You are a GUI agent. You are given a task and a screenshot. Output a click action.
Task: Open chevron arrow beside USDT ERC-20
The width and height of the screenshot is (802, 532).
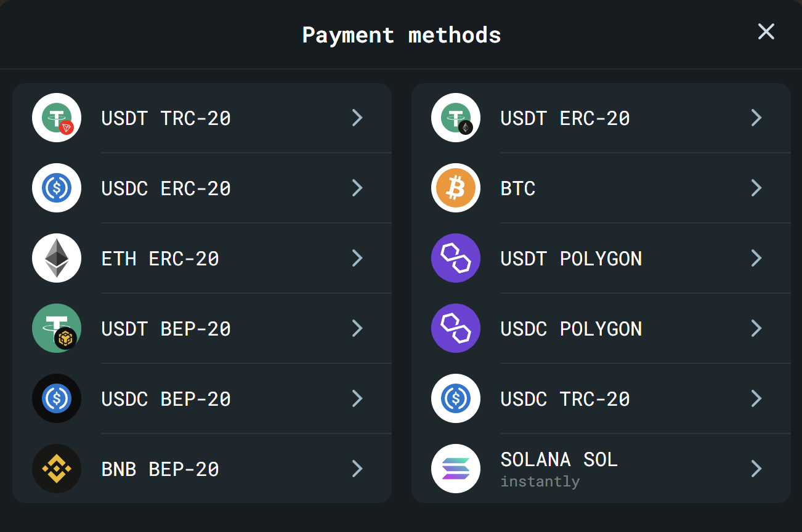756,118
